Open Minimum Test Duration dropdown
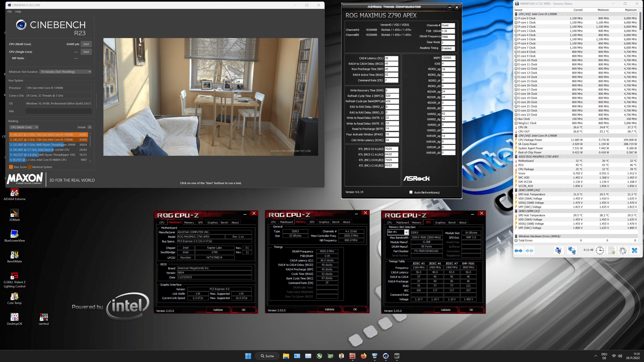644x362 pixels. [x=65, y=72]
